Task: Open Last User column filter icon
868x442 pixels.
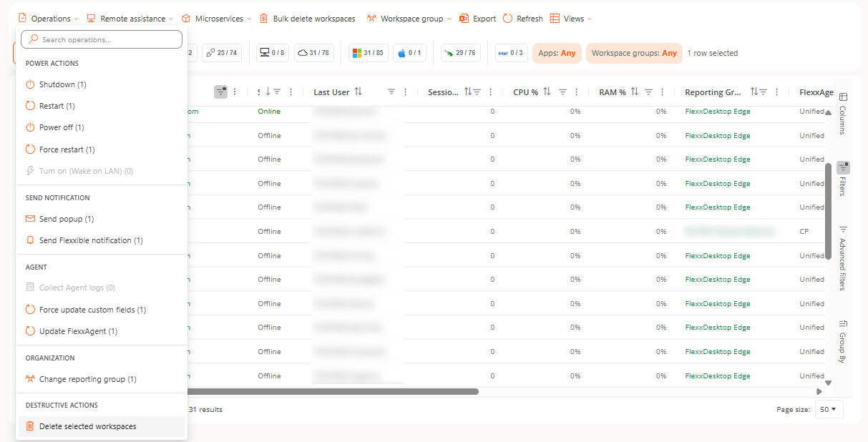Action: pos(391,92)
